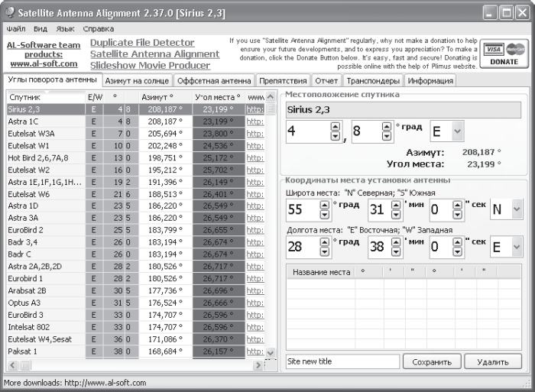Viewport: 535px width, 392px height.
Task: Open the Файл menu
Action: point(16,29)
